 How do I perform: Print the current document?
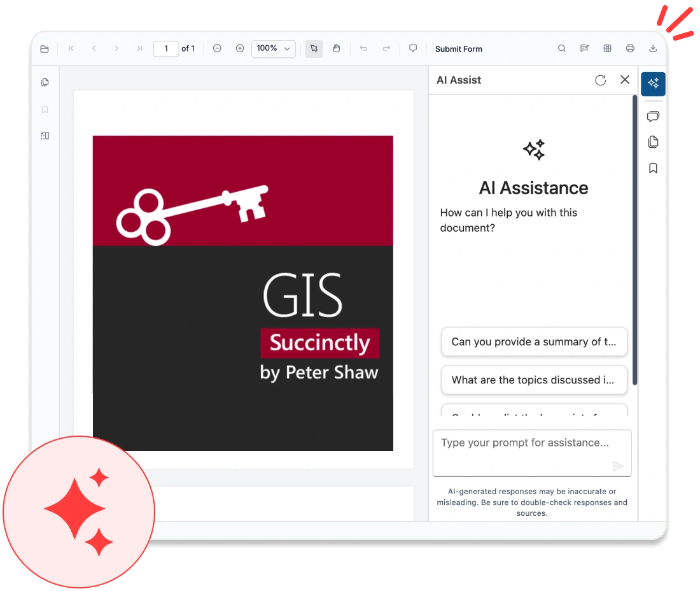630,48
